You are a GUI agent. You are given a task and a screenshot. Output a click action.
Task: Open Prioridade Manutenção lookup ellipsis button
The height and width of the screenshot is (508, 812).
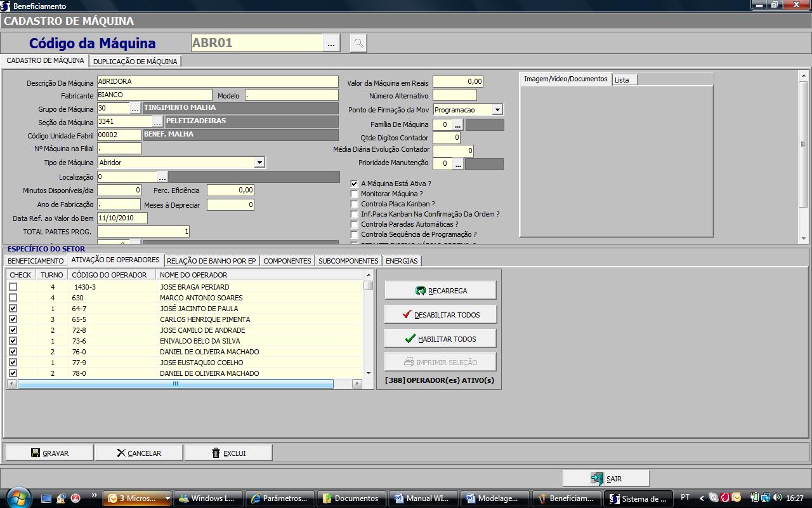(457, 164)
